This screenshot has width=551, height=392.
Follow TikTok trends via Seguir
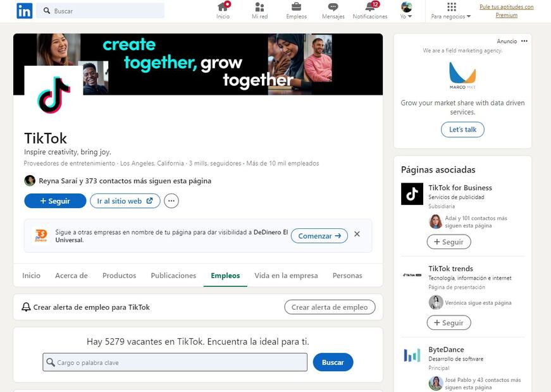click(x=449, y=323)
